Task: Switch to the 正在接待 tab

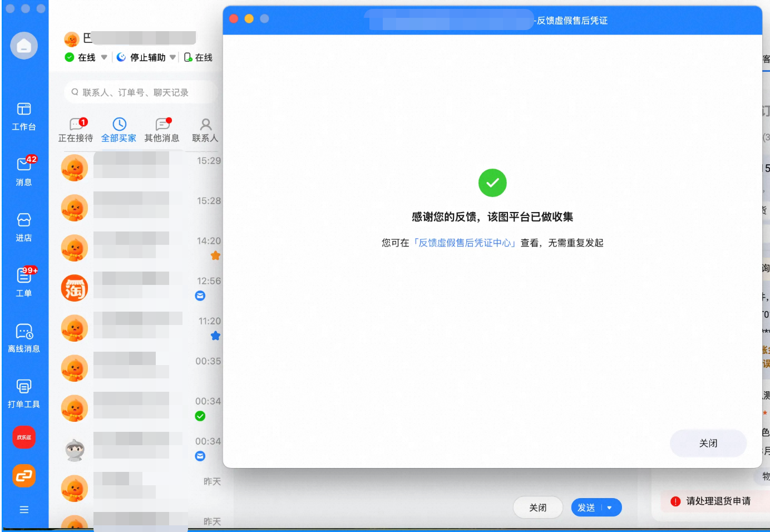Action: 76,131
